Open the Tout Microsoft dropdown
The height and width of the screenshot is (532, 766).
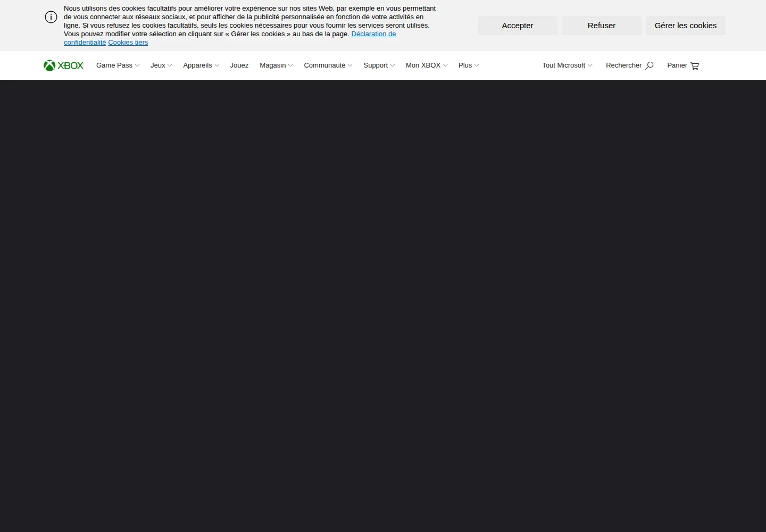coord(567,65)
